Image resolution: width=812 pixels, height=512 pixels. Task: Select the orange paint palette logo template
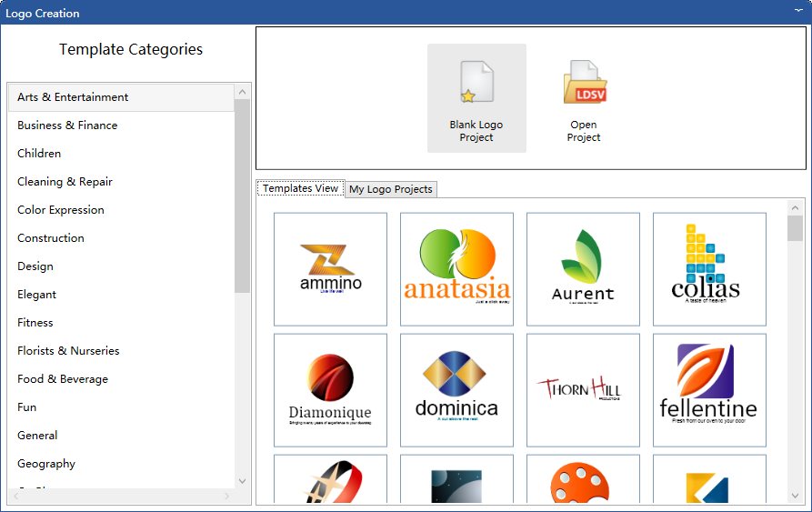pos(583,479)
